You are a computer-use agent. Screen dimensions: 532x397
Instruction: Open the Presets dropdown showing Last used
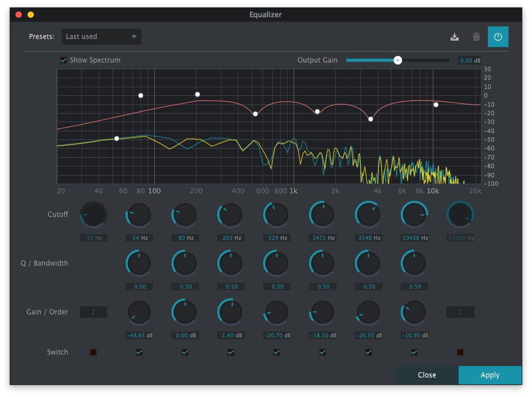[101, 37]
